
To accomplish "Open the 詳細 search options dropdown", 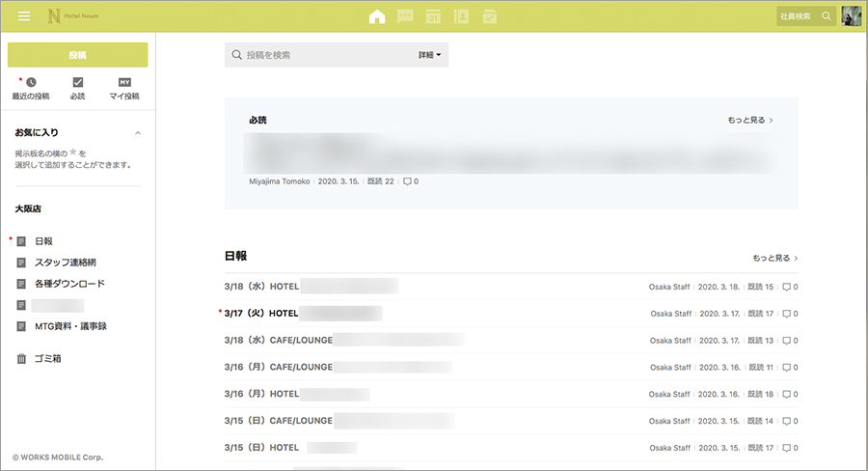I will point(430,55).
